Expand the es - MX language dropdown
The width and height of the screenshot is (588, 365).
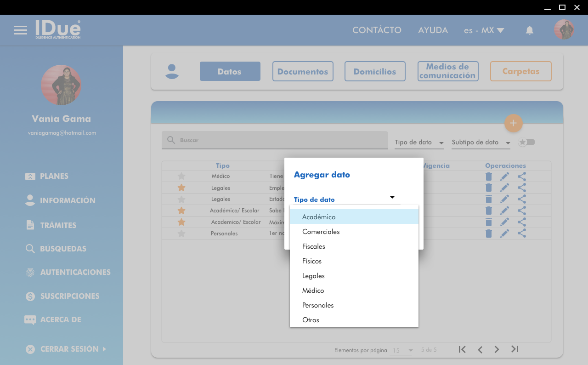click(484, 30)
